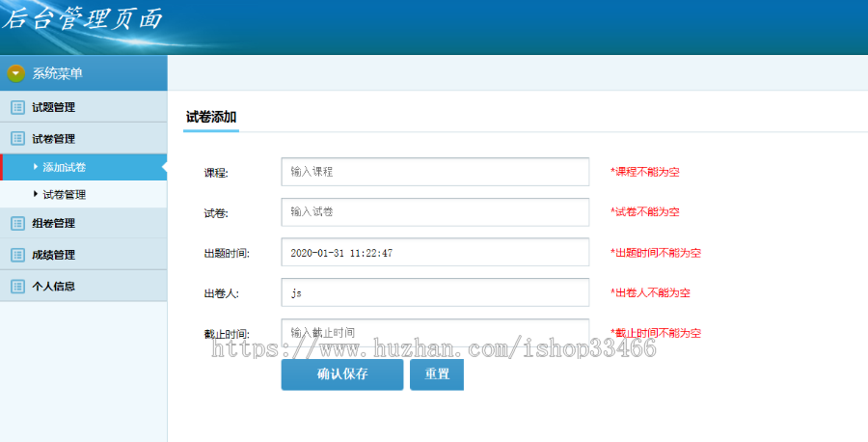Screen dimensions: 868x442
Task: Click the 课程: field label
Action: click(x=216, y=173)
